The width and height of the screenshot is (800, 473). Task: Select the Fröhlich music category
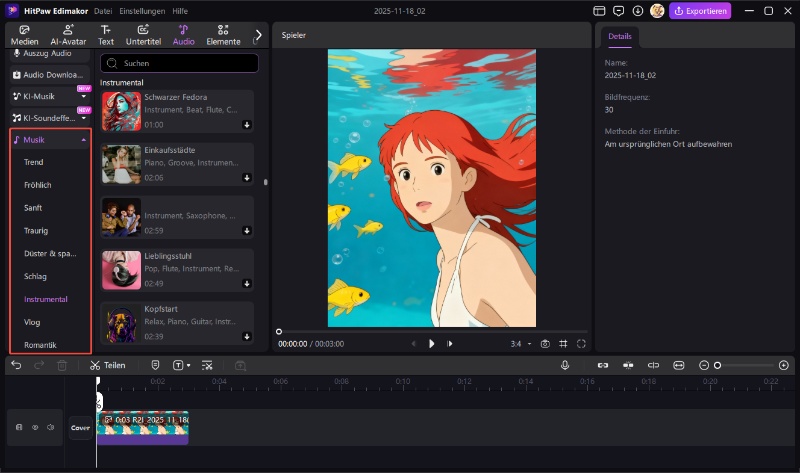38,185
